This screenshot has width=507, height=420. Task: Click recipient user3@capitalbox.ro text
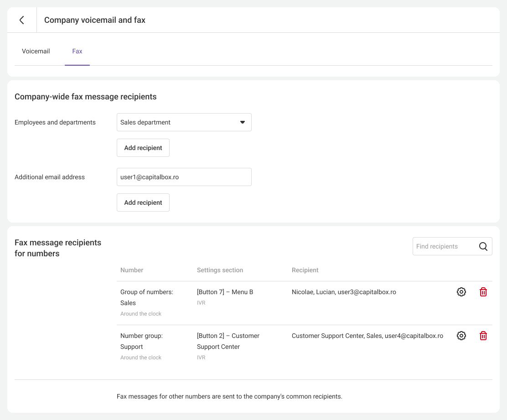367,292
